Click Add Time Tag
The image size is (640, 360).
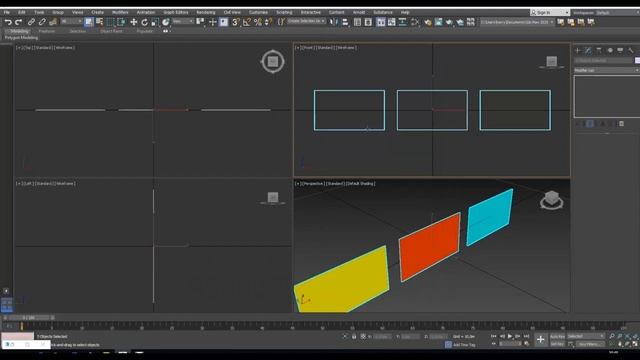(x=464, y=345)
